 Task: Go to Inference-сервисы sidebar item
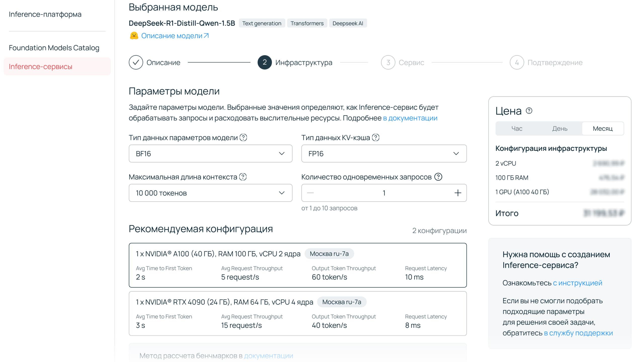[41, 67]
